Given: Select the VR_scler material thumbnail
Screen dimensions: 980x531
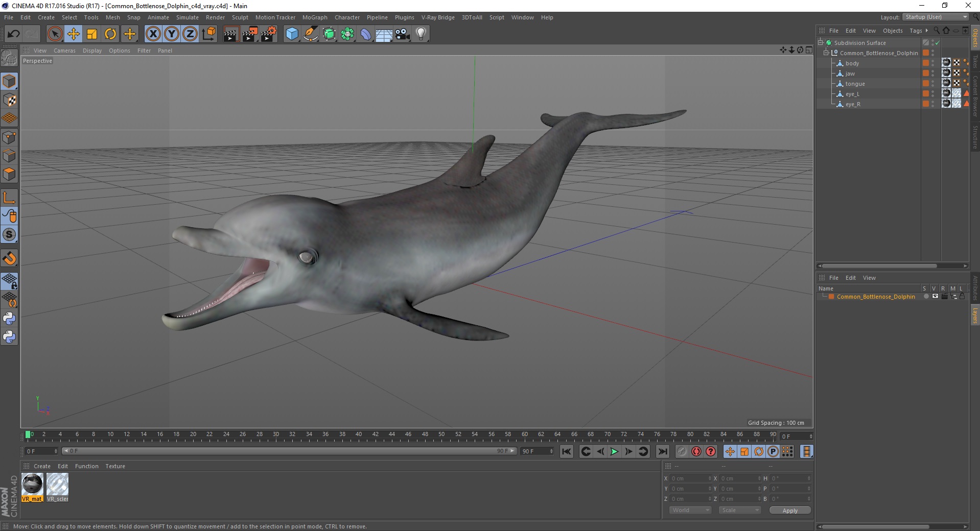Looking at the screenshot, I should [57, 487].
